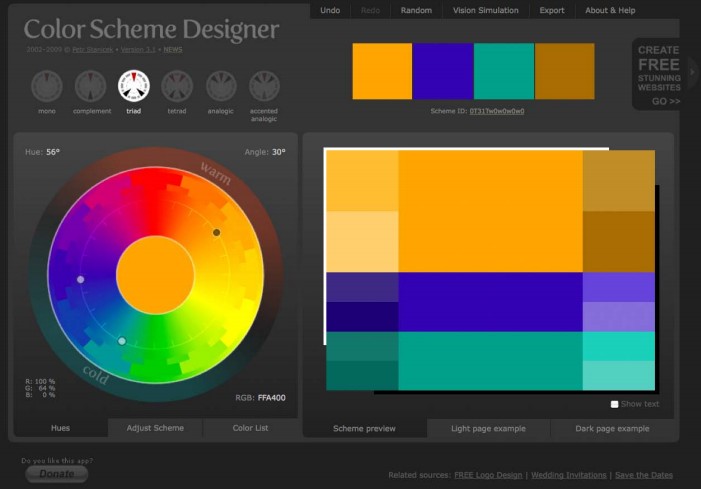Click the GO >> ad link
Viewport: 701px width, 489px height.
[666, 101]
